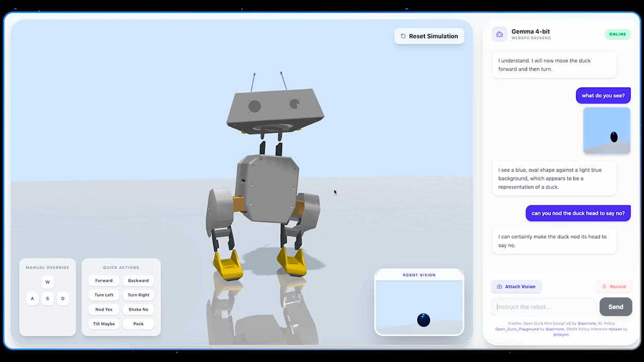Focus the 'Instruct the robot...' input field

[543, 307]
